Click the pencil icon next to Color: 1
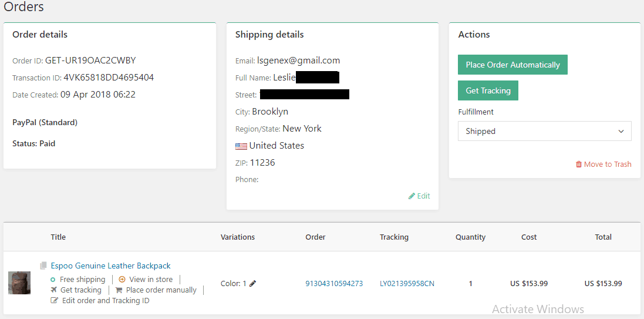644x319 pixels. 253,284
